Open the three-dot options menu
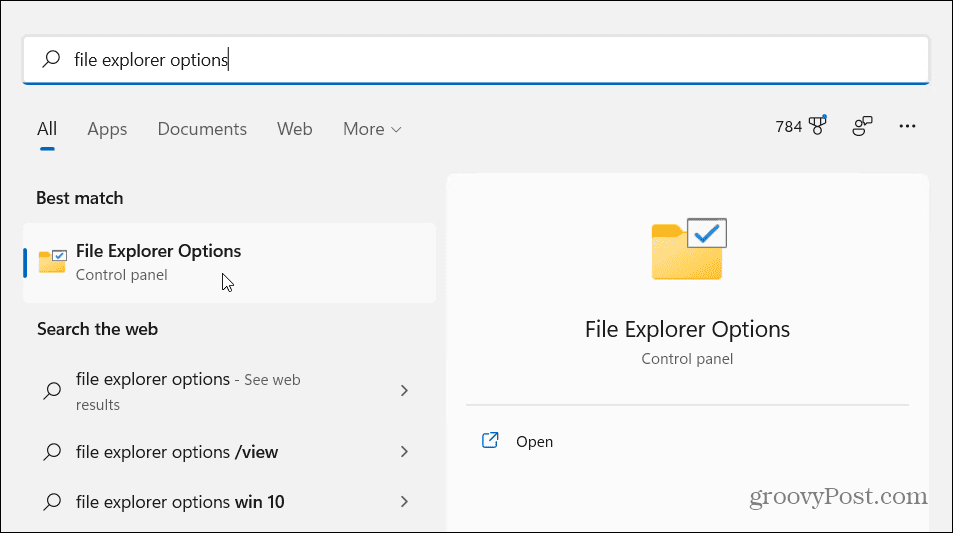The height and width of the screenshot is (533, 953). coord(907,126)
